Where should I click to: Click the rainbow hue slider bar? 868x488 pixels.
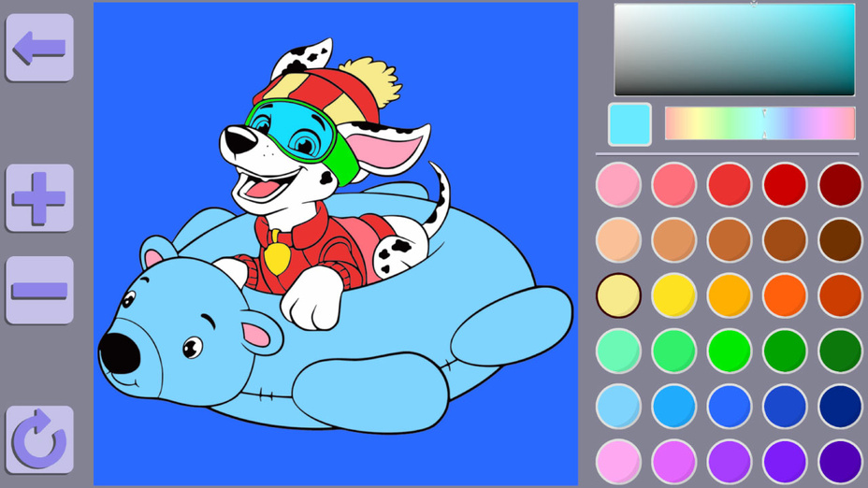tap(759, 123)
